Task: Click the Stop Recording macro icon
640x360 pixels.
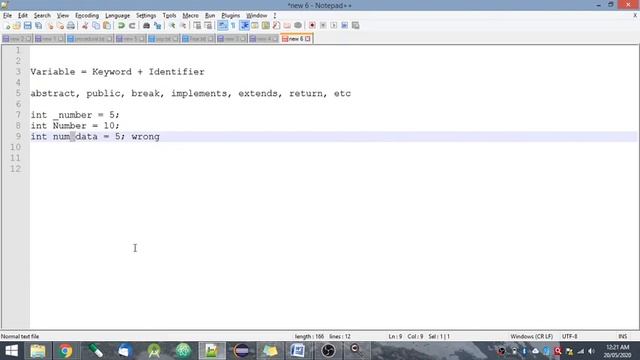Action: (x=323, y=26)
